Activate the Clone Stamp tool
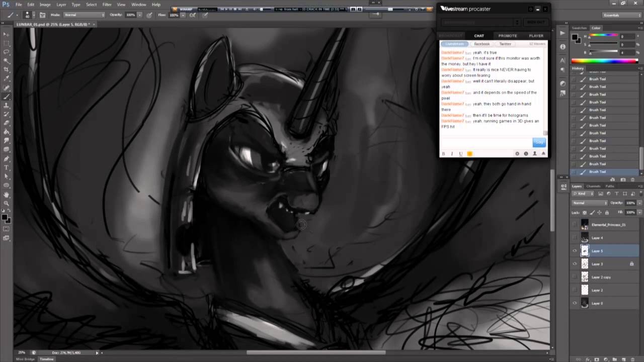The height and width of the screenshot is (362, 644). [x=6, y=105]
